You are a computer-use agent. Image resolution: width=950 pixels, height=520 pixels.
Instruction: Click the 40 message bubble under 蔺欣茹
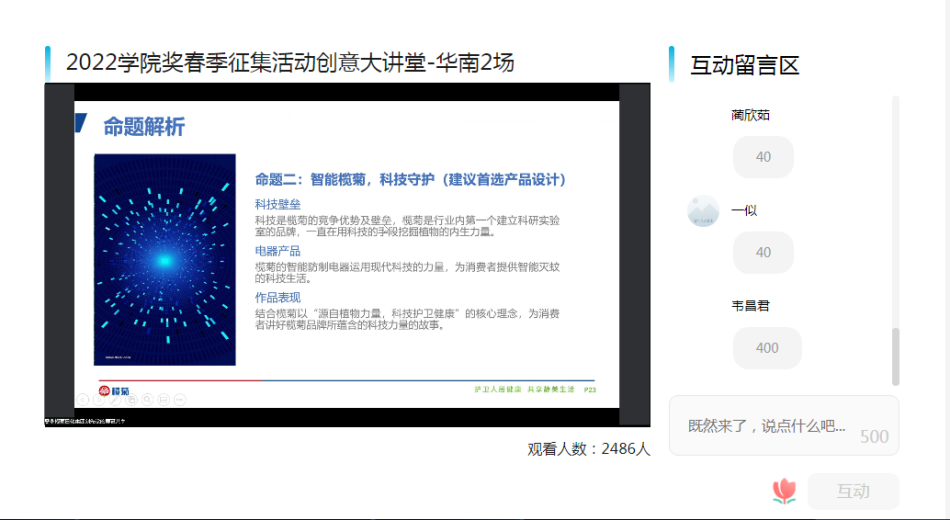(x=763, y=157)
